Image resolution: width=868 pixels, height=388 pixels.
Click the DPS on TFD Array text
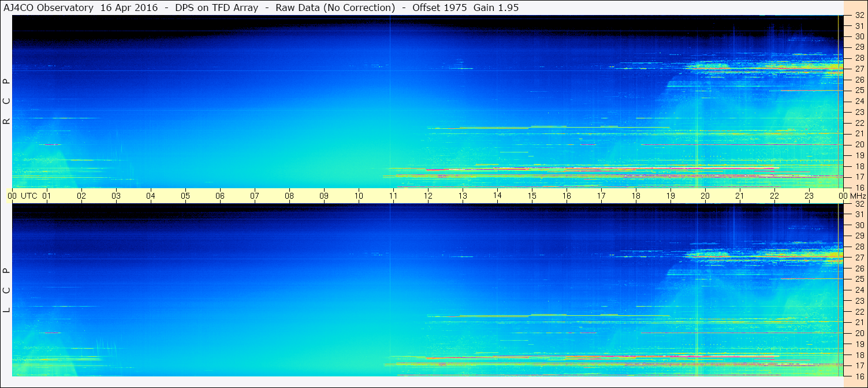(x=217, y=8)
